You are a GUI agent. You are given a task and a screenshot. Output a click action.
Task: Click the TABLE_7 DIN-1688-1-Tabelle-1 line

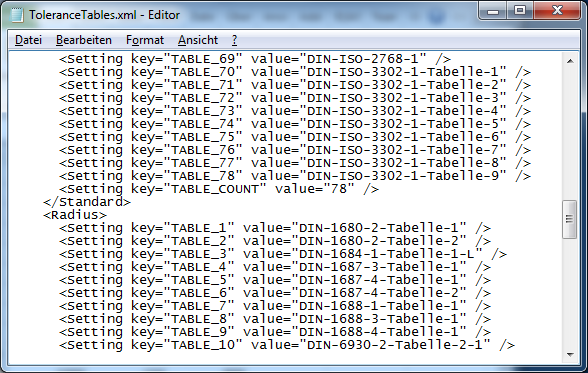pyautogui.click(x=275, y=306)
